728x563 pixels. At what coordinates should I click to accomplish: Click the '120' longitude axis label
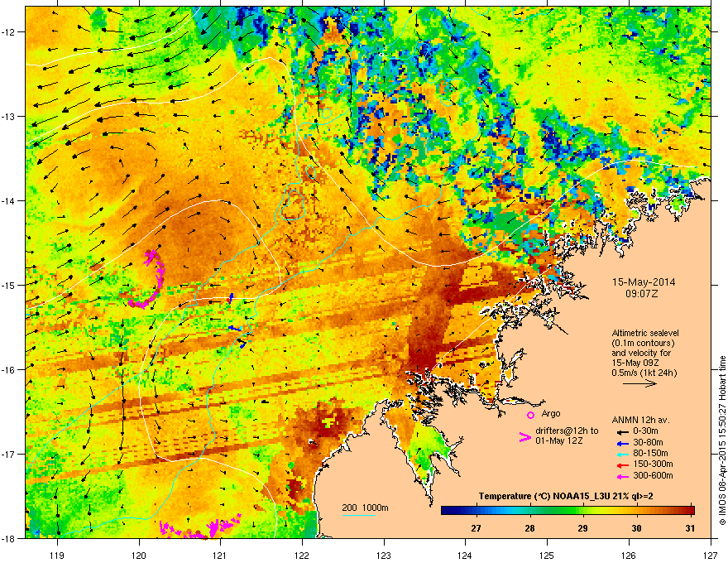(x=139, y=555)
